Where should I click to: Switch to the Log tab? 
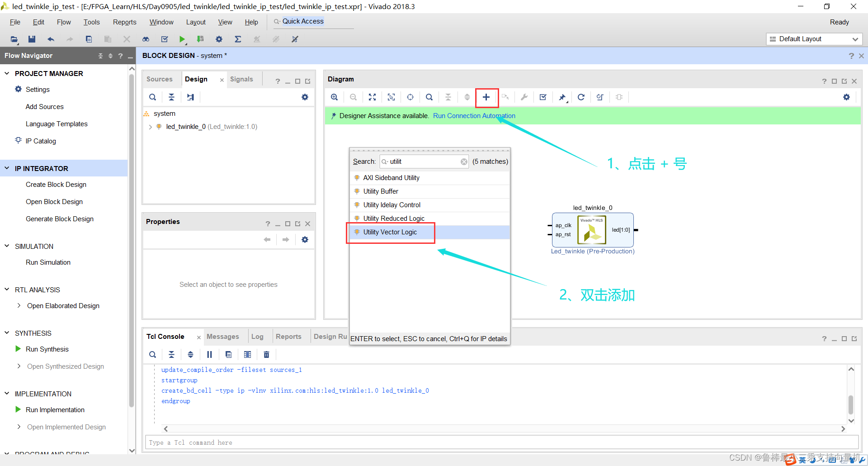click(257, 337)
